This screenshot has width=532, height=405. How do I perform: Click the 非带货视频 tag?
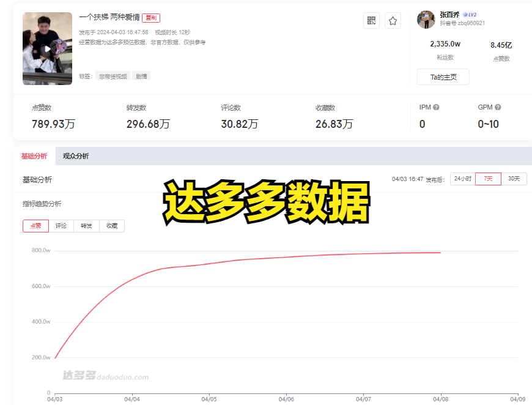[113, 76]
